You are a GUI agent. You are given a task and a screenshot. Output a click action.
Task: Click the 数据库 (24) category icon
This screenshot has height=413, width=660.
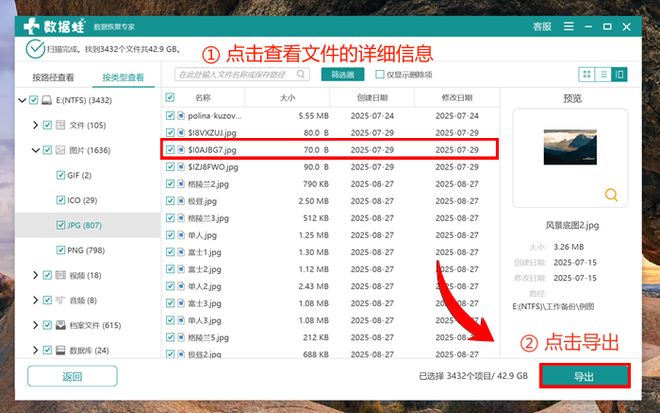coord(61,350)
